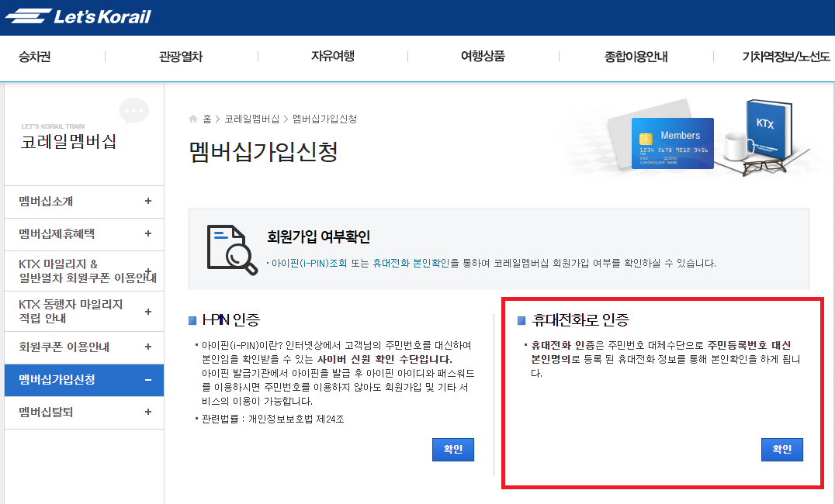Viewport: 835px width, 504px height.
Task: Select KTX 동행자 마일리지 적립 안내
Action: (71, 312)
